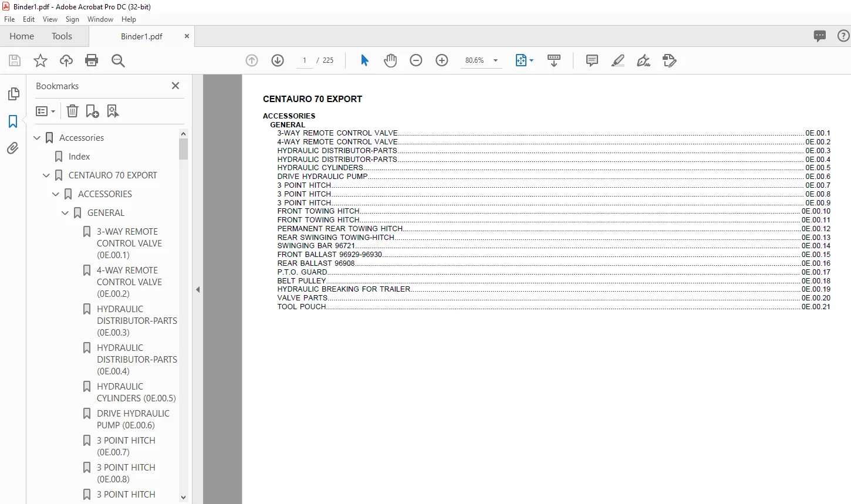Image resolution: width=851 pixels, height=504 pixels.
Task: Collapse the Accessories bookmark
Action: coord(37,138)
